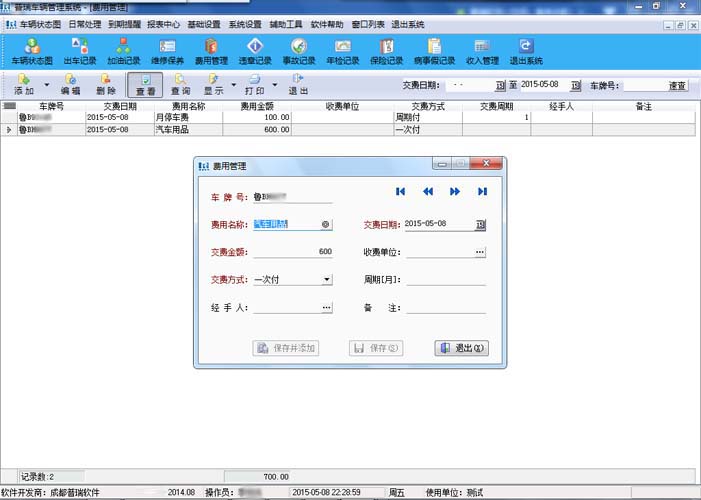The width and height of the screenshot is (701, 500).
Task: Expand the 显示 dropdown arrow
Action: [233, 85]
